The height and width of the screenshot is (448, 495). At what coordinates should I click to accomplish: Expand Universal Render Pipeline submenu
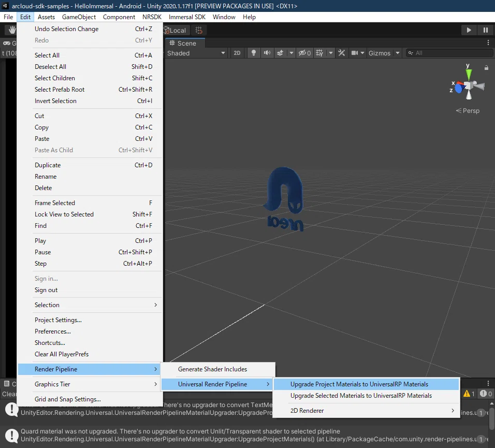click(x=218, y=384)
